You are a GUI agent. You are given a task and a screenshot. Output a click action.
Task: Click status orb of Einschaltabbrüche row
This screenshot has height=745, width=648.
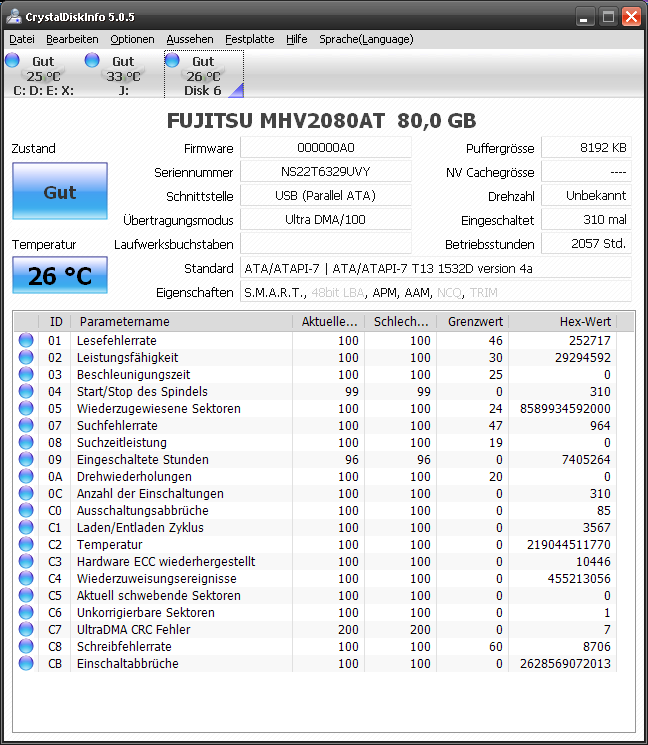(x=26, y=663)
